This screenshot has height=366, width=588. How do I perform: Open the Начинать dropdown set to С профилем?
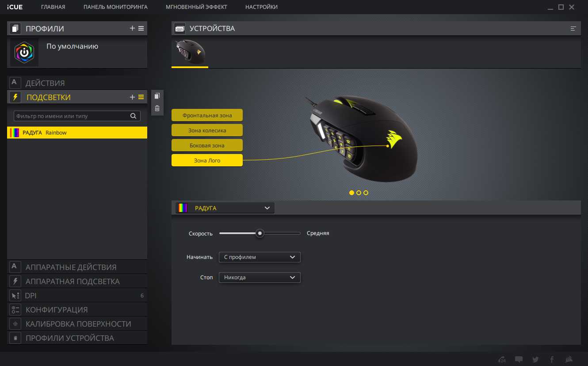click(260, 257)
